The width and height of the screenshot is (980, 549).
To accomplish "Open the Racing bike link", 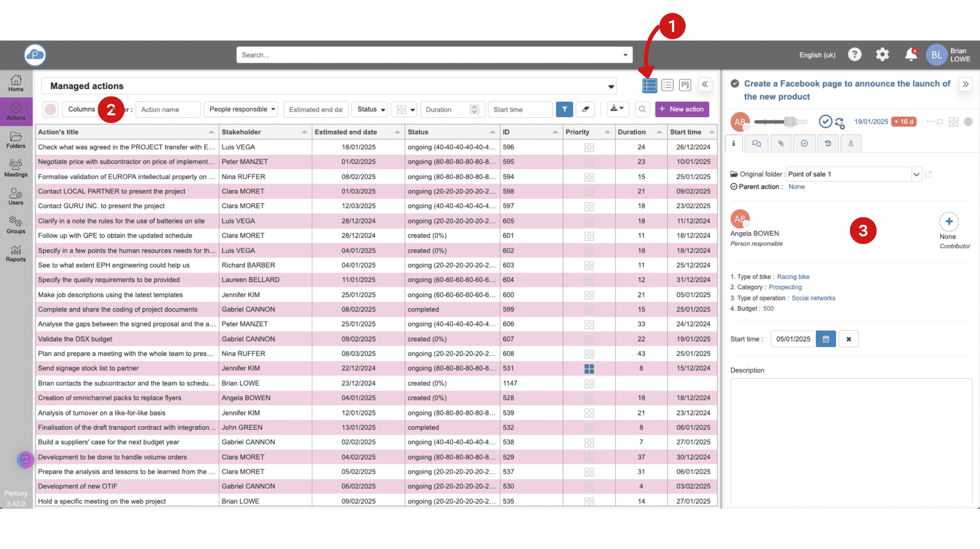I will (793, 277).
